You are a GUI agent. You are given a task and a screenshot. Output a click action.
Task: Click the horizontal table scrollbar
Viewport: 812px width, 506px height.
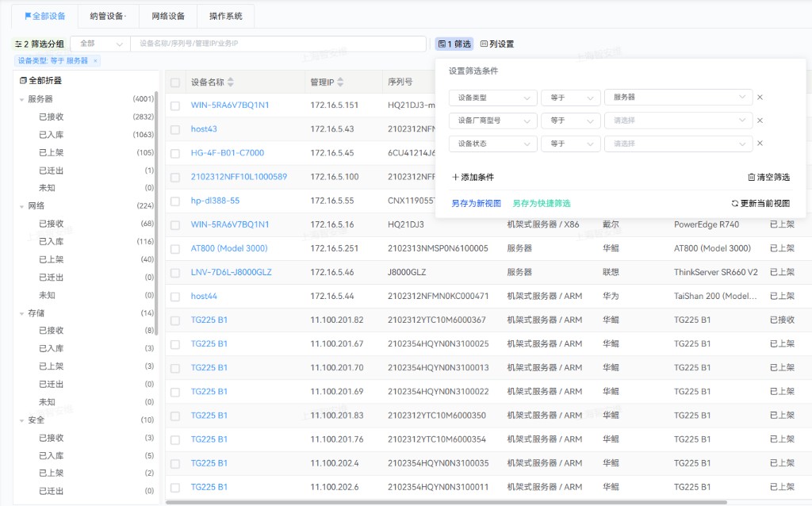(446, 502)
